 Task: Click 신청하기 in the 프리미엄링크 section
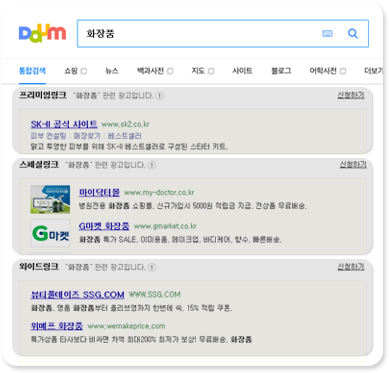click(351, 95)
